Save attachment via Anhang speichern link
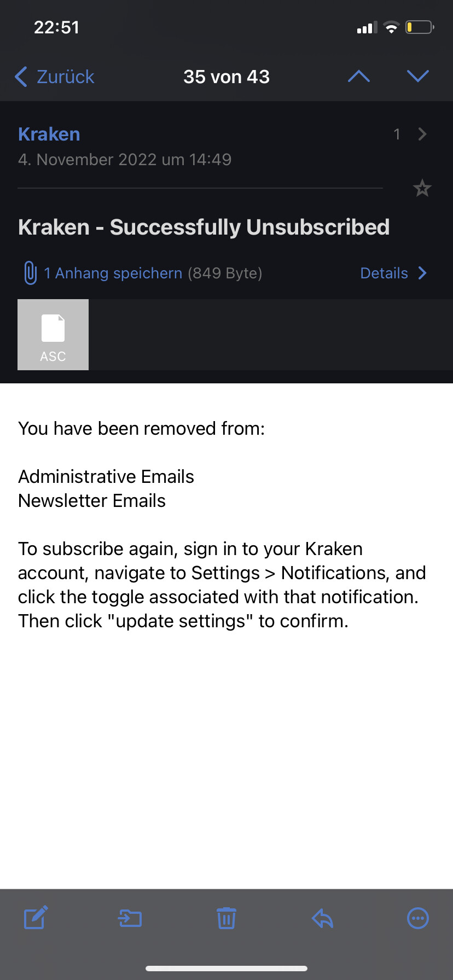This screenshot has height=980, width=453. point(113,273)
